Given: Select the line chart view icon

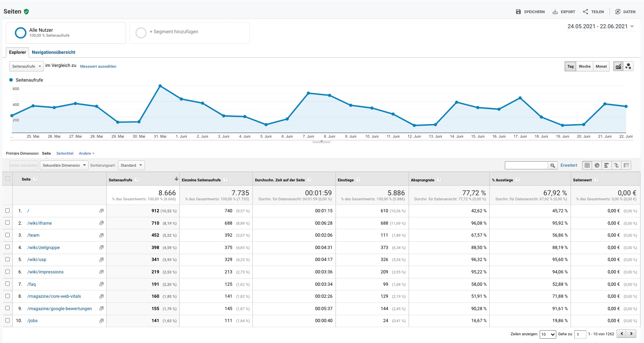Looking at the screenshot, I should (x=618, y=66).
